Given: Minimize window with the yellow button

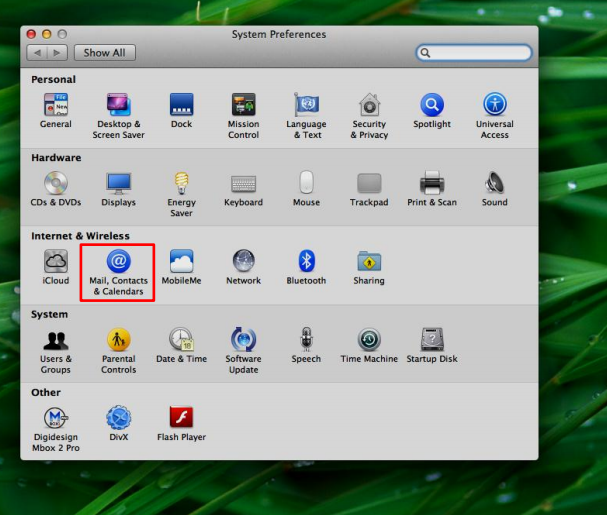Looking at the screenshot, I should pos(46,34).
